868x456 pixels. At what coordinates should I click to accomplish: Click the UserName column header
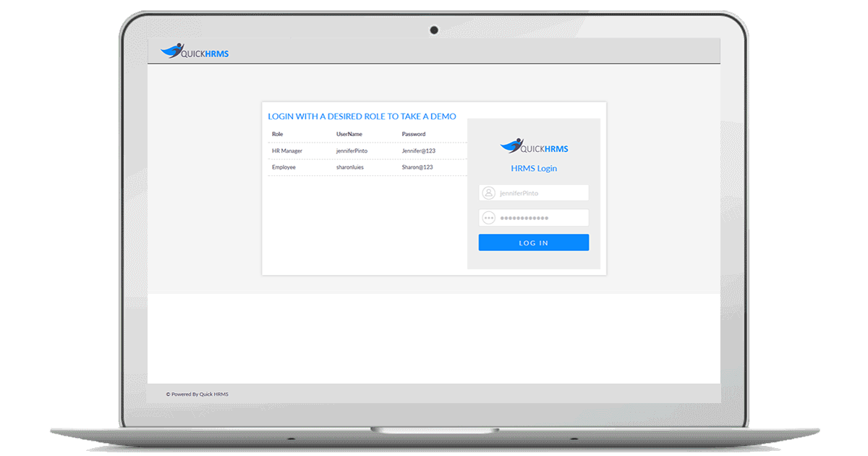click(x=349, y=134)
